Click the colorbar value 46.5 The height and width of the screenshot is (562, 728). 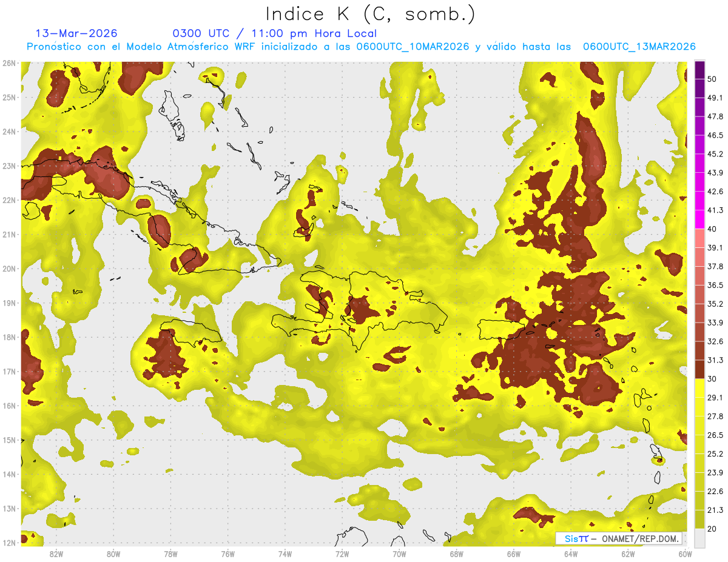[x=715, y=135]
